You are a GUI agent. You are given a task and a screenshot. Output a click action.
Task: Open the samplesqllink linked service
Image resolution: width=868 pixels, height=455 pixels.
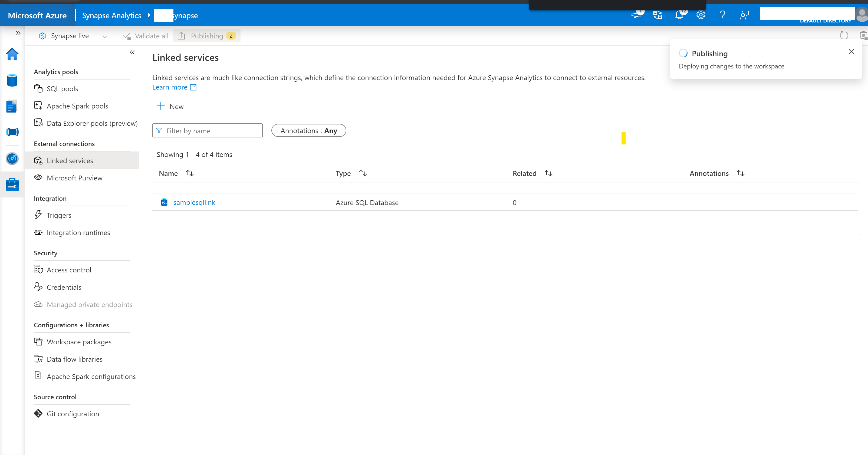[194, 202]
